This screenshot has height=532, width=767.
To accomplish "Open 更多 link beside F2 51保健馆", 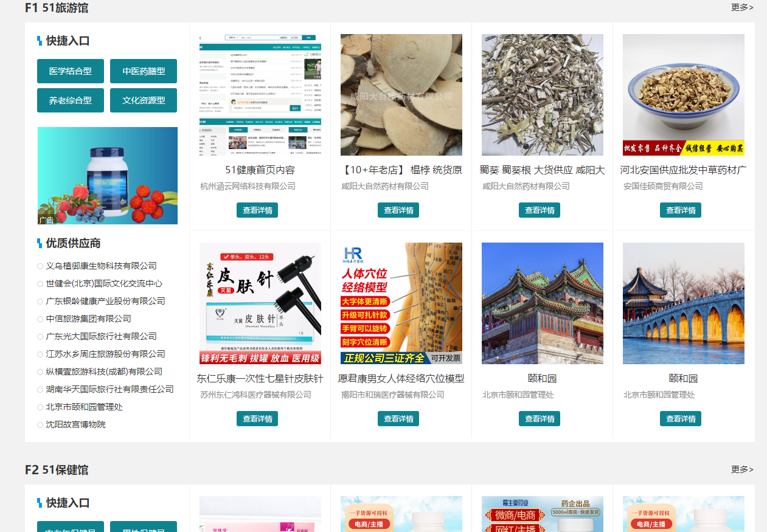I will tap(742, 469).
